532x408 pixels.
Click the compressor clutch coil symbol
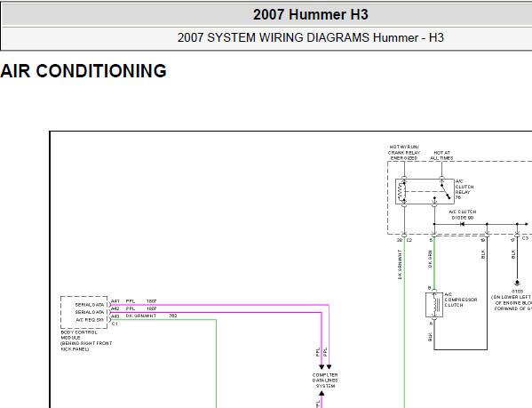(434, 305)
